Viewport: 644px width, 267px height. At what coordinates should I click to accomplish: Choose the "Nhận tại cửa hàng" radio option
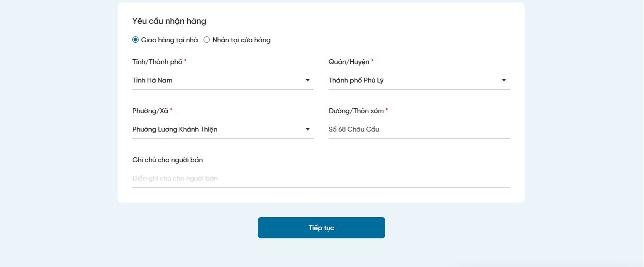point(206,40)
